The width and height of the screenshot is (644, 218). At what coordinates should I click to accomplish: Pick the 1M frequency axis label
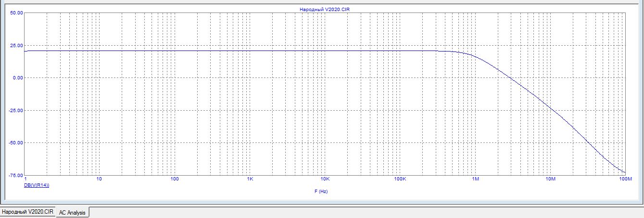tap(475, 180)
